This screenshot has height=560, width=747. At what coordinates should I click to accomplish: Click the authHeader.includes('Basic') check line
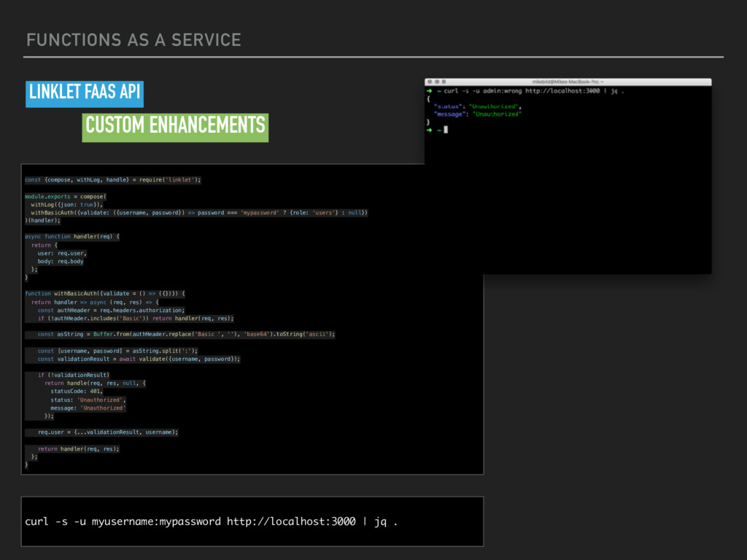tap(136, 319)
